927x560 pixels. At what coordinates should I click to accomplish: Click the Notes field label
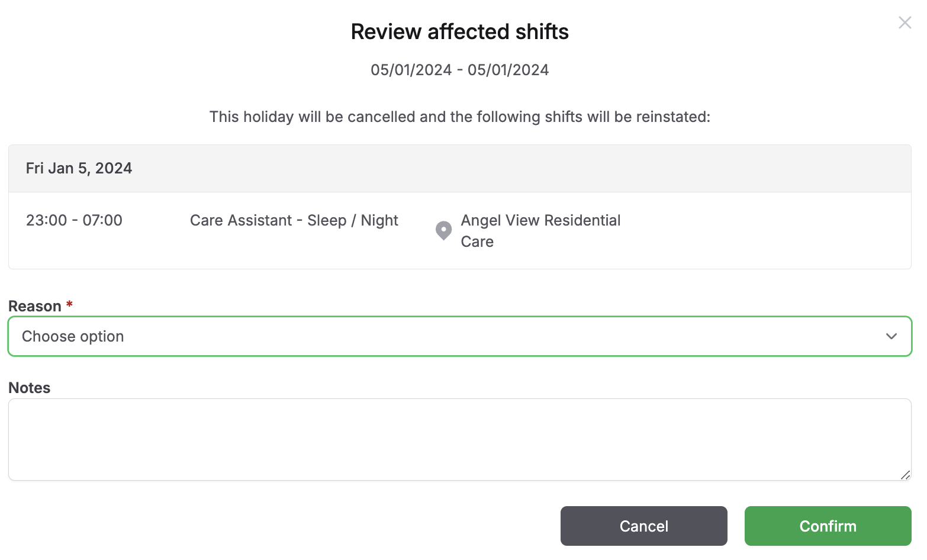click(x=29, y=387)
